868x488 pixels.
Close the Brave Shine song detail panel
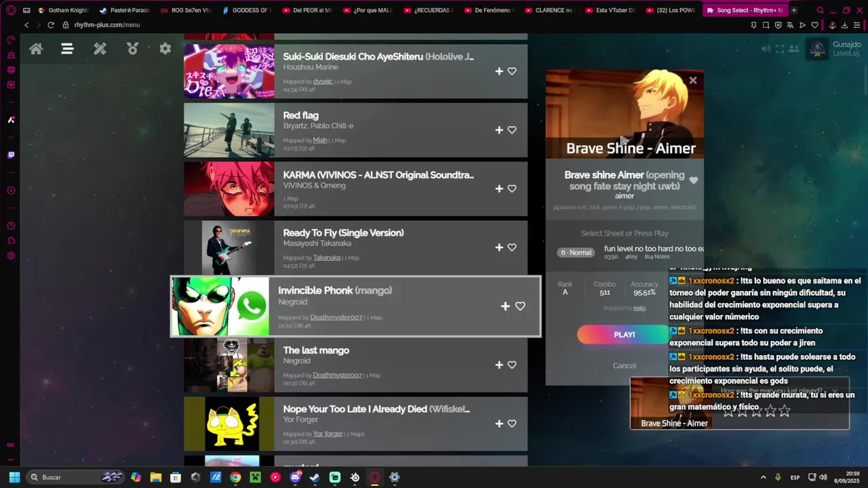692,80
